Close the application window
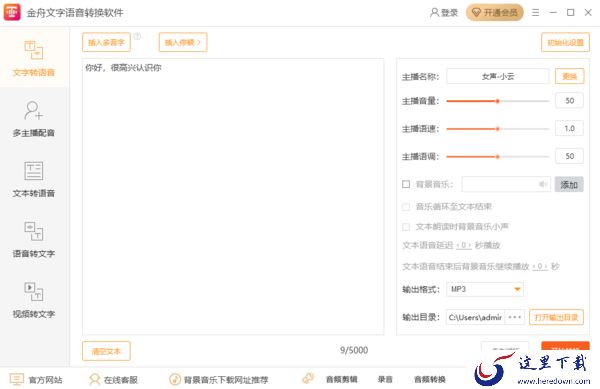Screen dimensions: 600x389 tap(588, 13)
